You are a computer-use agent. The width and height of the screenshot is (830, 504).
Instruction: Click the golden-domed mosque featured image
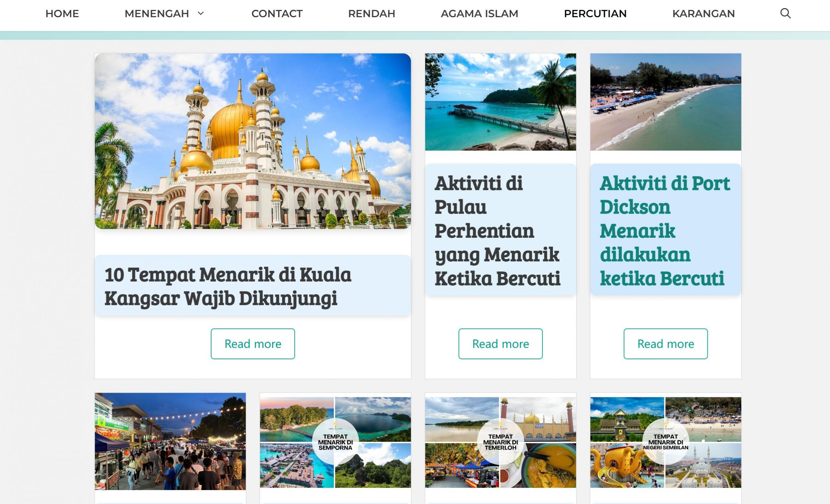(x=253, y=141)
